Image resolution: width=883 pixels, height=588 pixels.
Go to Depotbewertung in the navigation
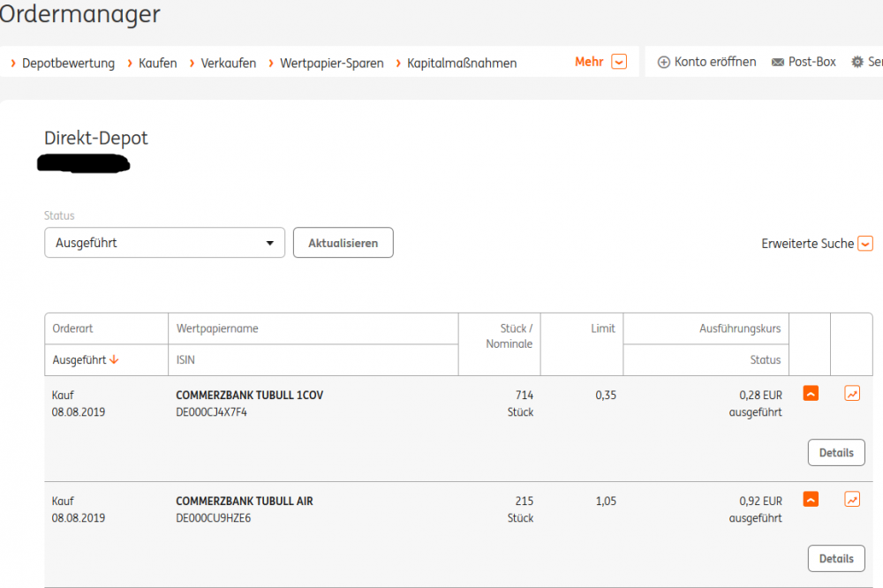point(68,63)
